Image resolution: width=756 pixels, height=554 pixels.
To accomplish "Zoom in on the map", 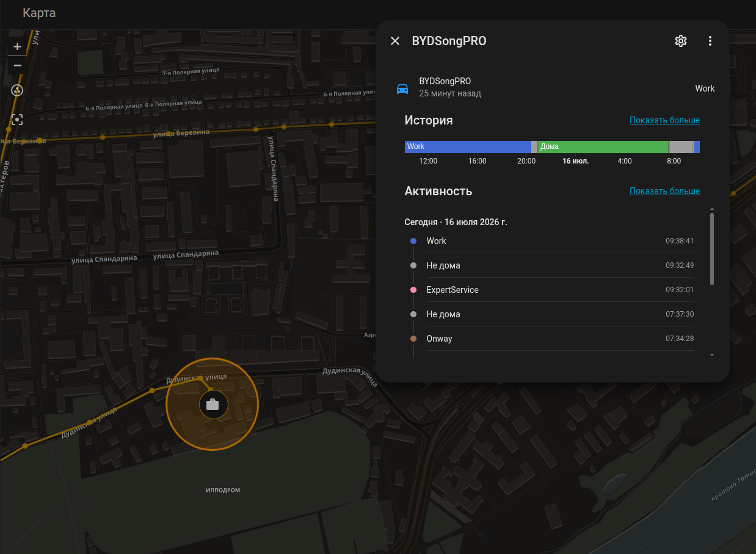I will (x=17, y=46).
